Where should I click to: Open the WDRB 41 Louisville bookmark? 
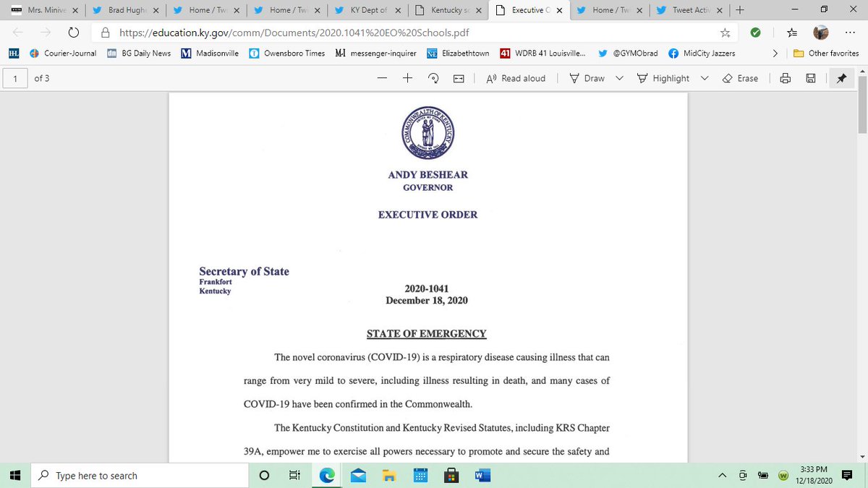[x=543, y=53]
